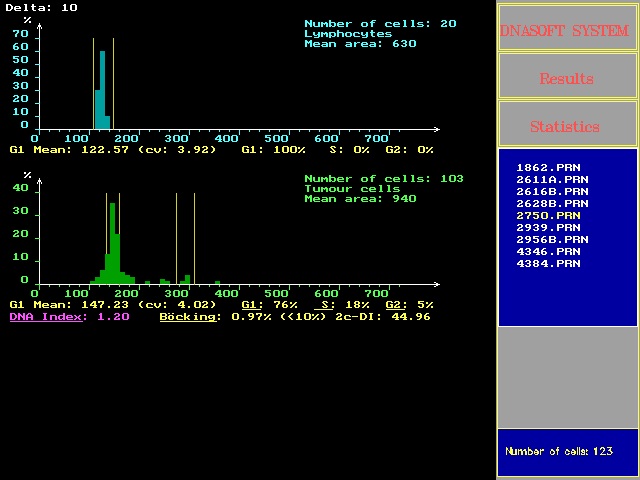Click the underlined S label showing 18%

(x=325, y=304)
